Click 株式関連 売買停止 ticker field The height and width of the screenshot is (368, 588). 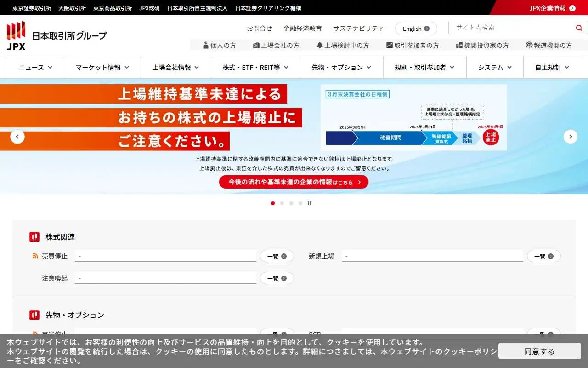click(x=165, y=256)
